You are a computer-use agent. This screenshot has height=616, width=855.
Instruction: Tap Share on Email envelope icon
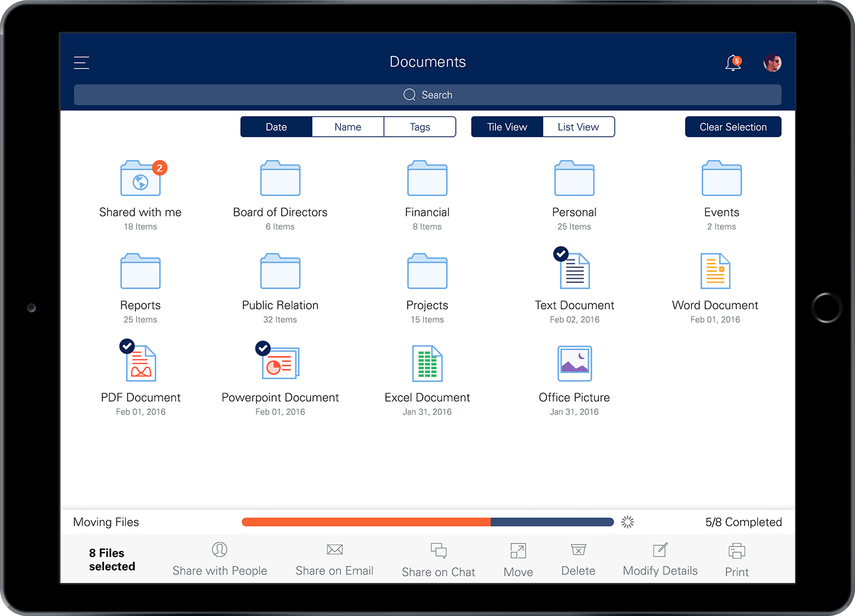335,549
